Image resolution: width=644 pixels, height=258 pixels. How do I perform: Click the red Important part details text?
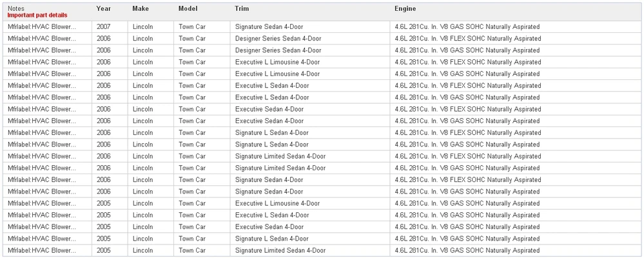(37, 15)
